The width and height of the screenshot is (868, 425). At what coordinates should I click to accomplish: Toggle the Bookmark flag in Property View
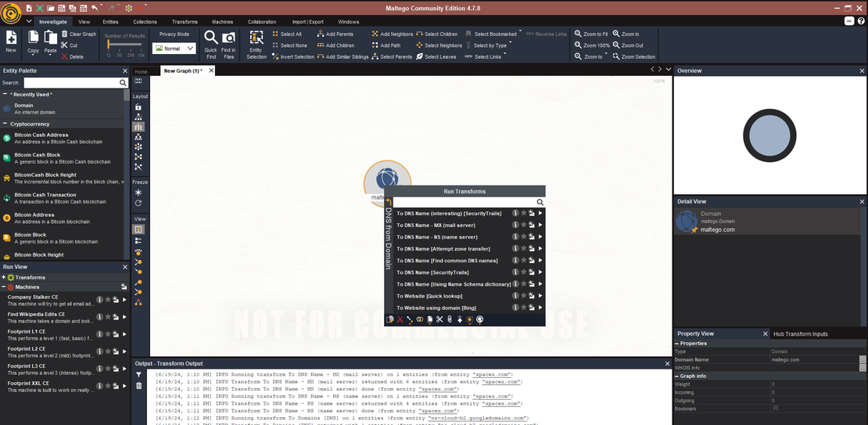(x=775, y=409)
